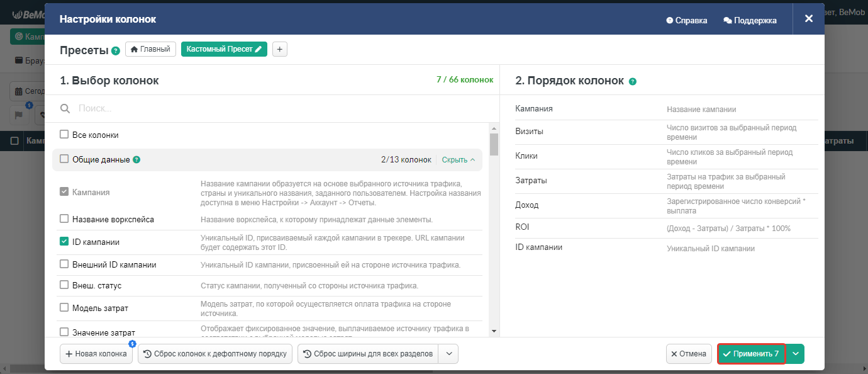Click Сброс колонок к дефолтному порядку

(215, 354)
